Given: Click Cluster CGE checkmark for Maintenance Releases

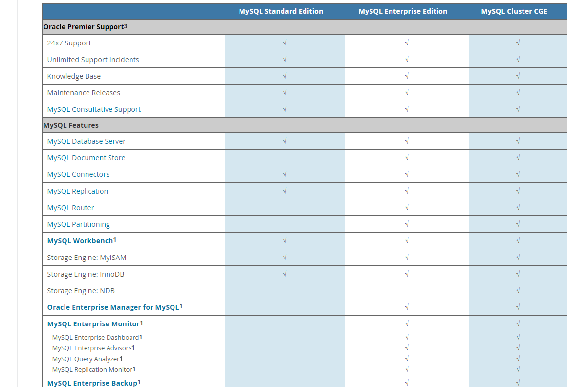Looking at the screenshot, I should pos(518,93).
